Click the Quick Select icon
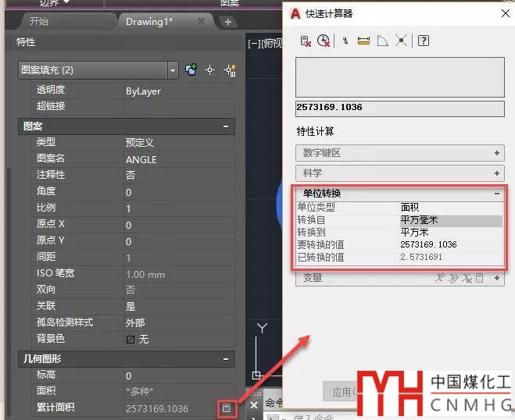 coord(230,70)
